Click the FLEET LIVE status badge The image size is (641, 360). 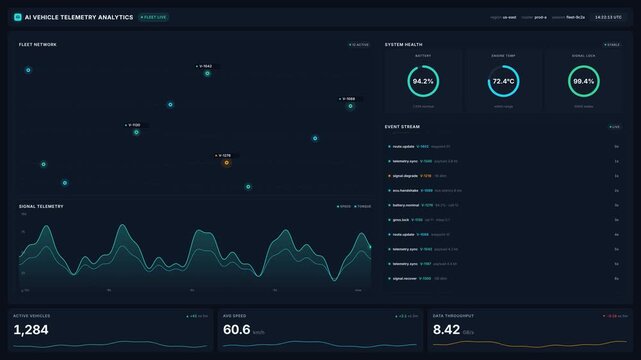point(153,17)
